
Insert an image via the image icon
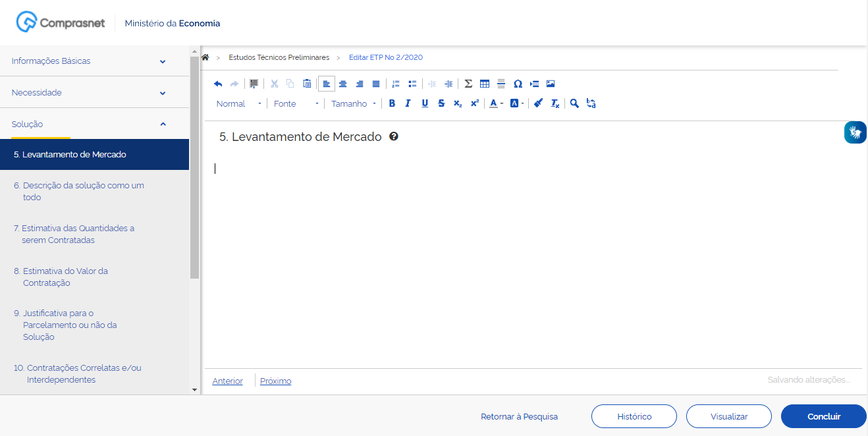point(551,84)
